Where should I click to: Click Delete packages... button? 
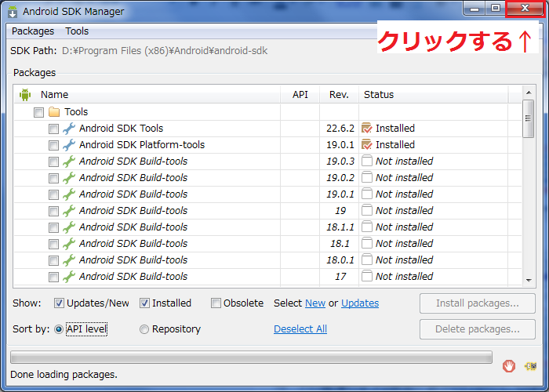coord(477,329)
